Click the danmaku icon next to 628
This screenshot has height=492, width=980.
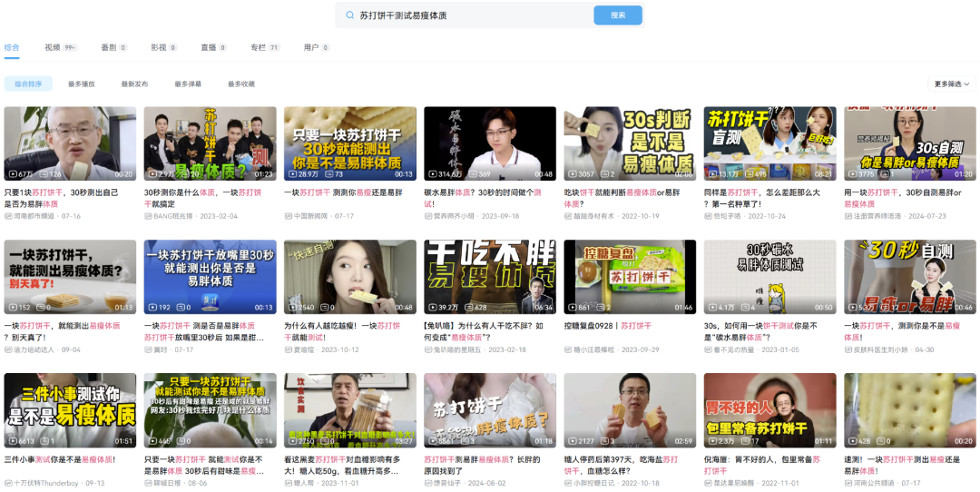[469, 308]
